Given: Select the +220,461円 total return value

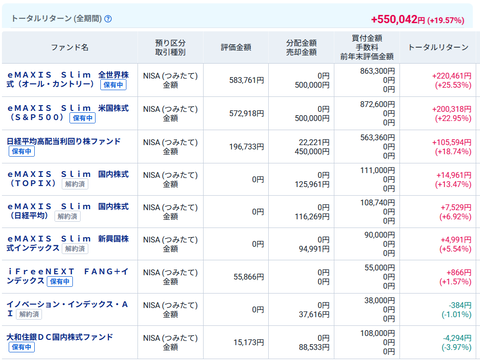Looking at the screenshot, I should 452,76.
